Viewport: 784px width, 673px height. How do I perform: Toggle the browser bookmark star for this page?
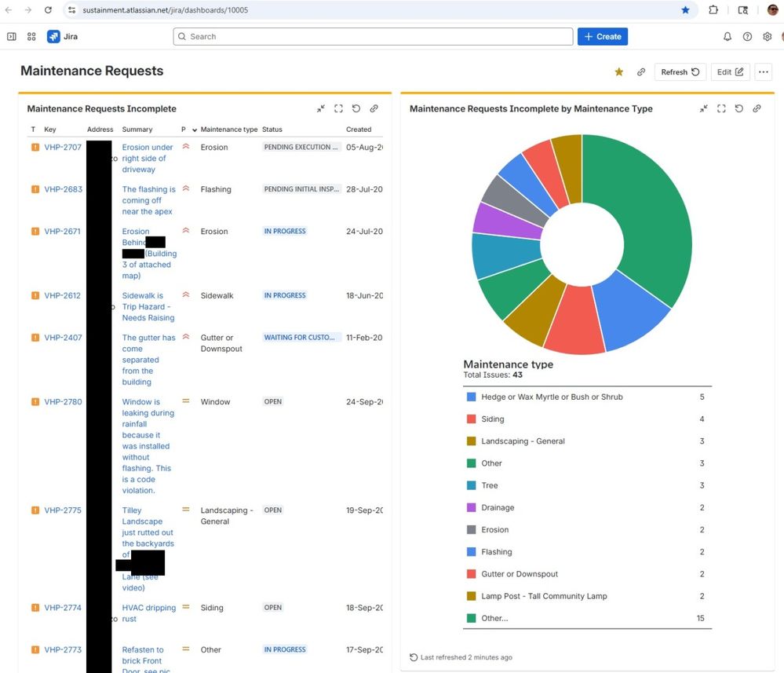(x=685, y=10)
